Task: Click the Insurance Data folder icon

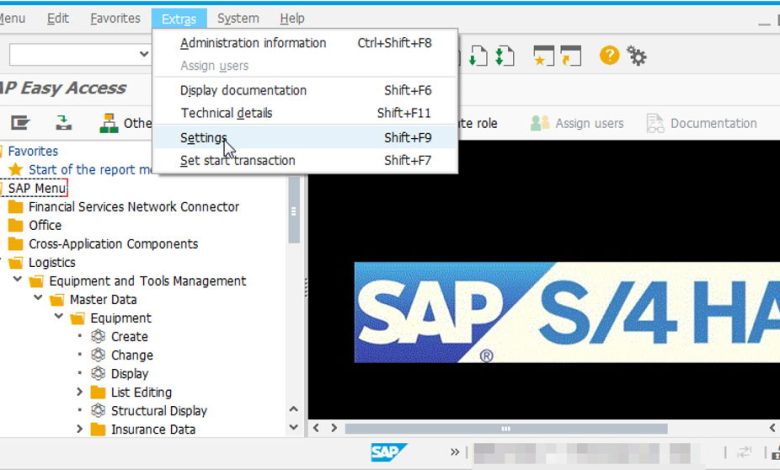Action: click(x=98, y=429)
